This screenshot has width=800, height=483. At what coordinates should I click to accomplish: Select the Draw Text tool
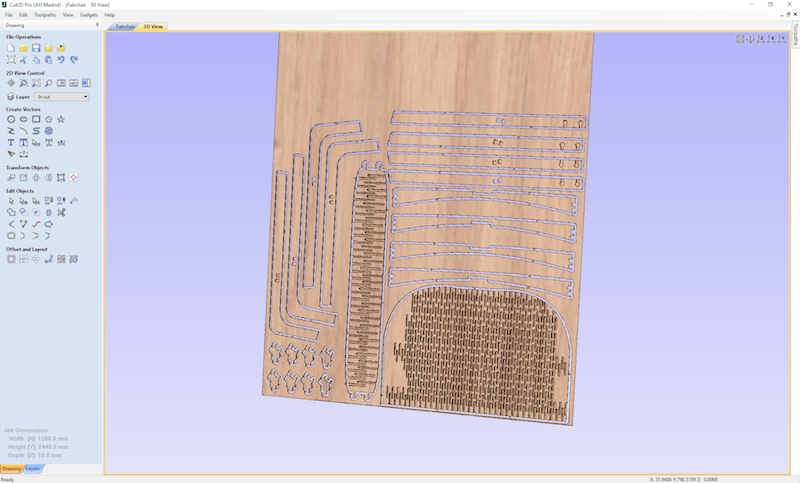pyautogui.click(x=11, y=143)
